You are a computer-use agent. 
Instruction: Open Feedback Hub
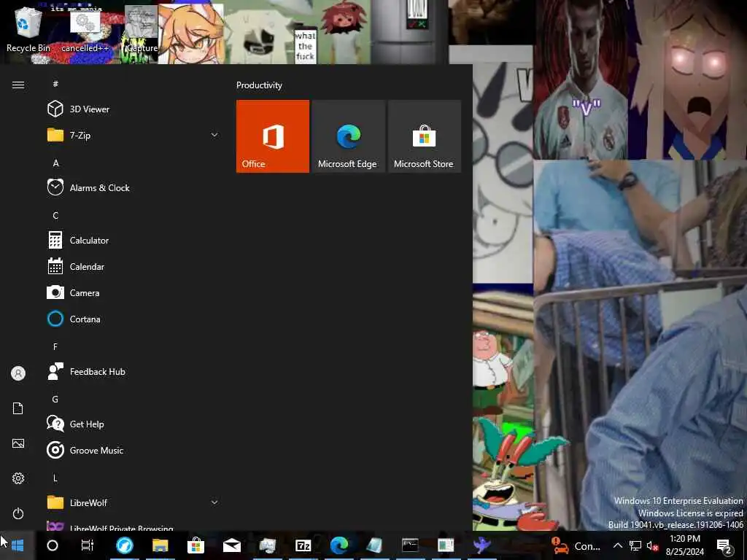pos(133,371)
